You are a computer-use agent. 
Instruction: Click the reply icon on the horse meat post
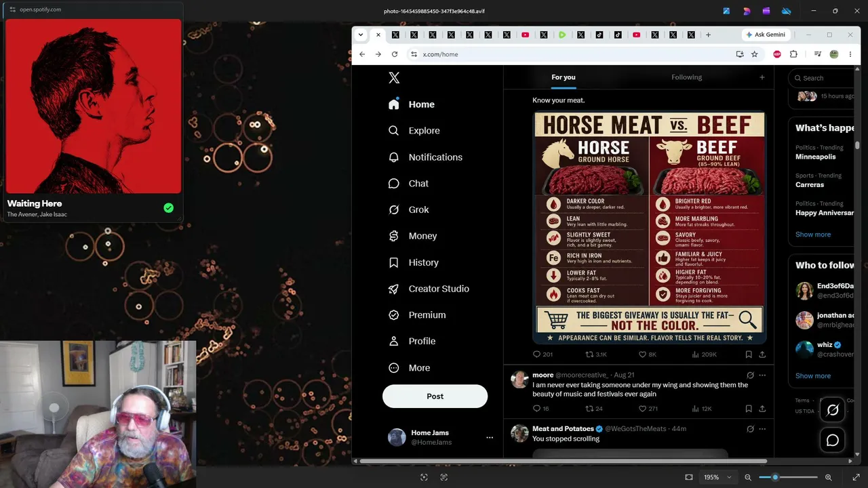(536, 354)
